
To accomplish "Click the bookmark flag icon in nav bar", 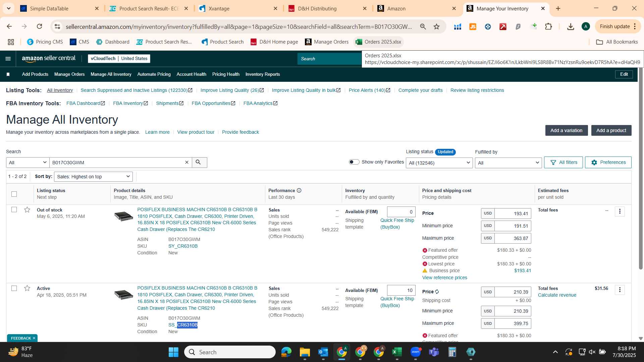I will 8,74.
